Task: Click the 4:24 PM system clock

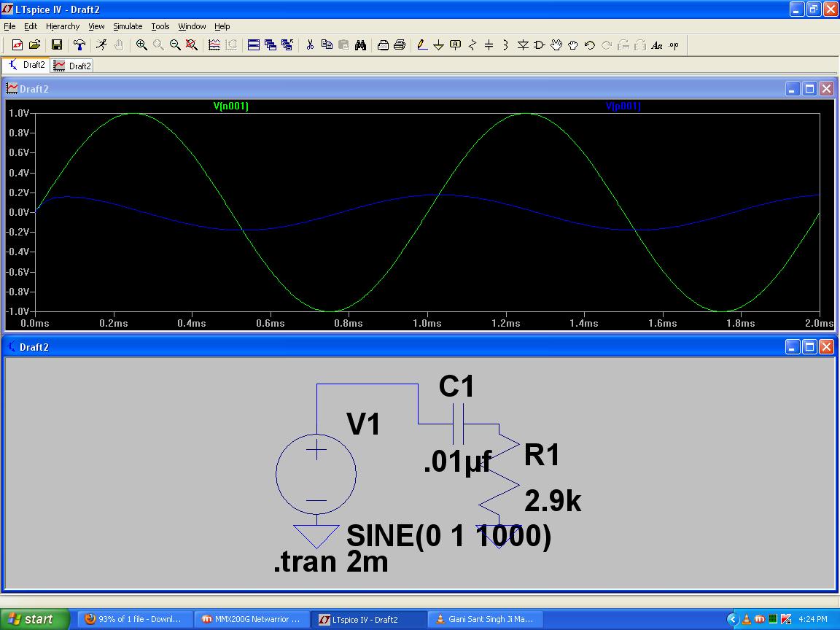Action: [x=813, y=619]
